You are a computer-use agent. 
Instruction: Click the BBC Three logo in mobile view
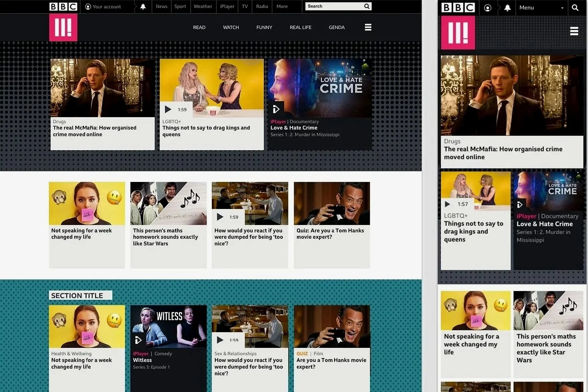tap(458, 32)
